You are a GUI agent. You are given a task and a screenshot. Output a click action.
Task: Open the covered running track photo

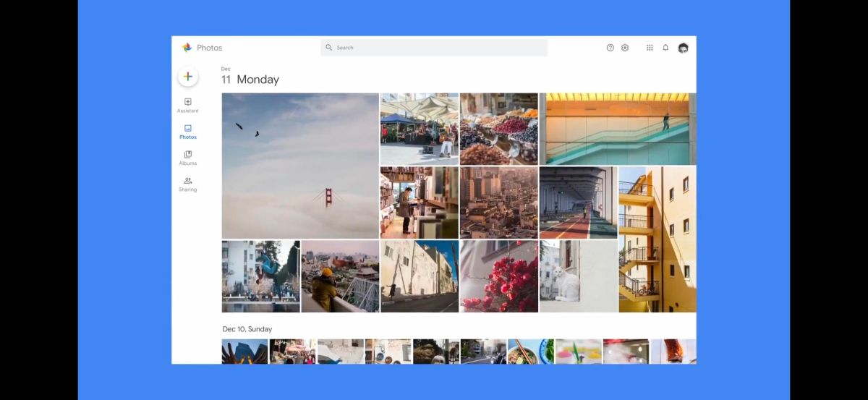pos(578,203)
